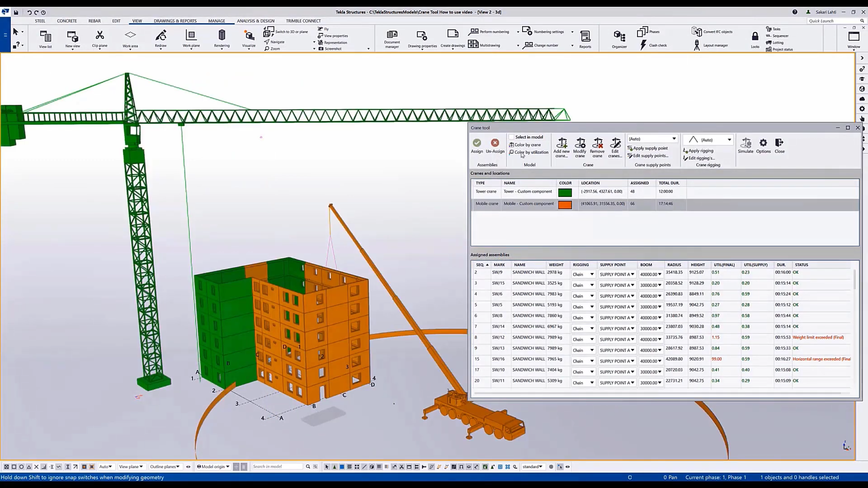
Task: Click the Un-Assign icon
Action: pos(495,143)
